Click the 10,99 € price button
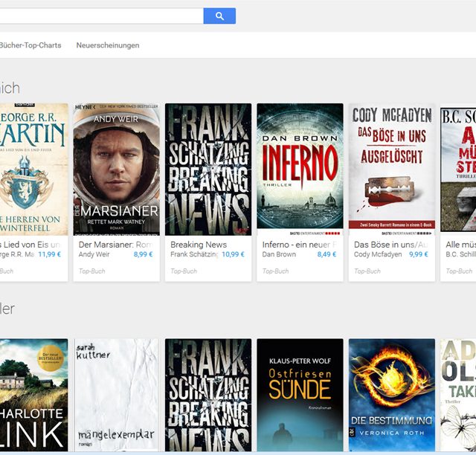 (x=233, y=254)
